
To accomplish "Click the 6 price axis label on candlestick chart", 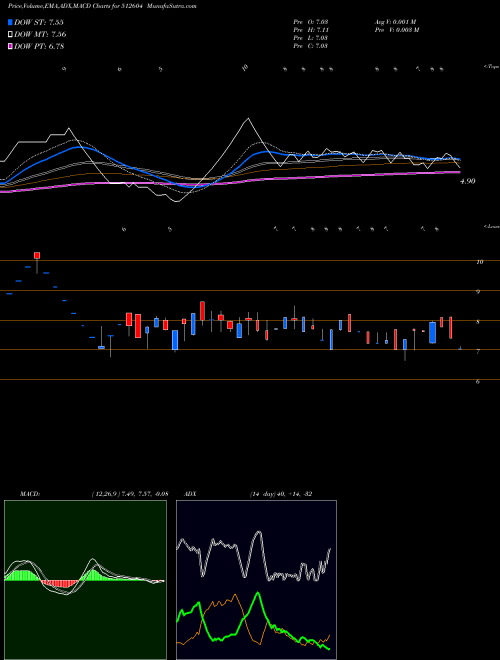I will (x=478, y=381).
